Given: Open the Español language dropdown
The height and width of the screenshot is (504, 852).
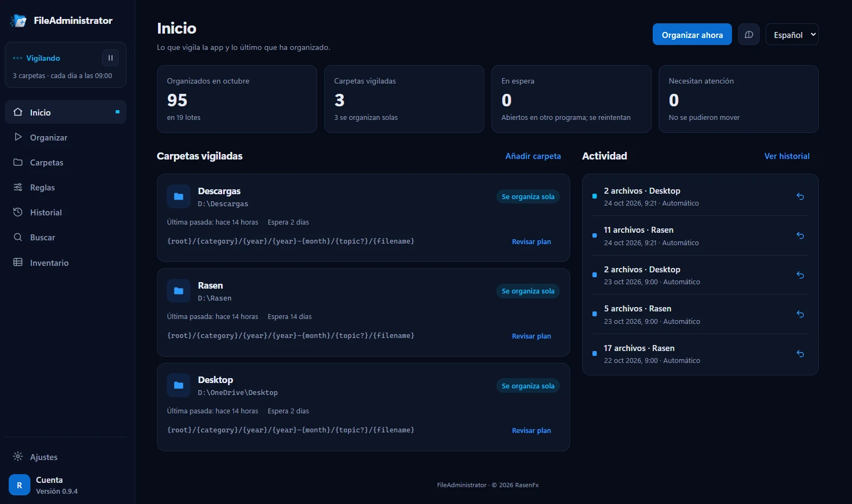Looking at the screenshot, I should click(792, 35).
